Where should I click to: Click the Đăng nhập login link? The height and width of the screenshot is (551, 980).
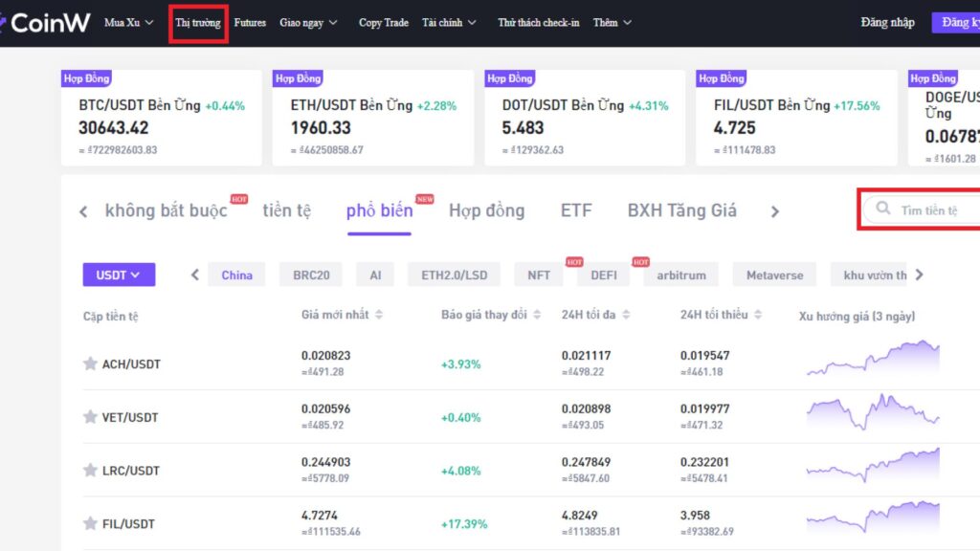pyautogui.click(x=887, y=23)
